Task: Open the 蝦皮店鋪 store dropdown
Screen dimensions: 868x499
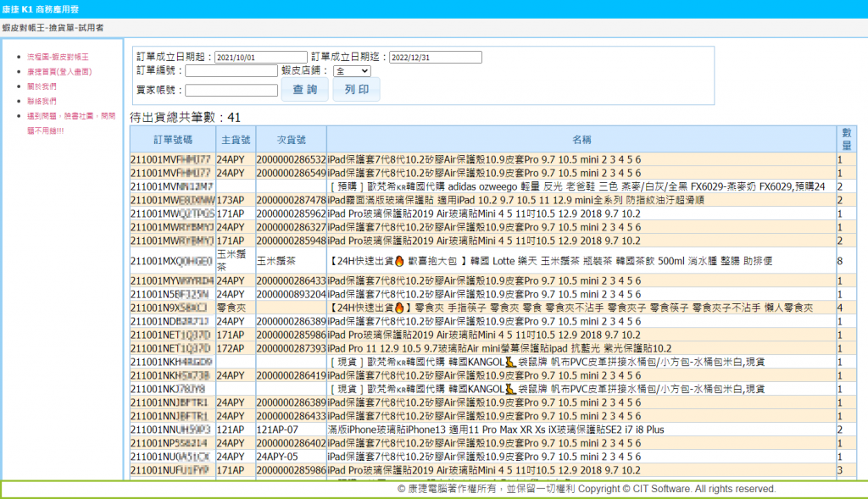Action: pyautogui.click(x=352, y=71)
